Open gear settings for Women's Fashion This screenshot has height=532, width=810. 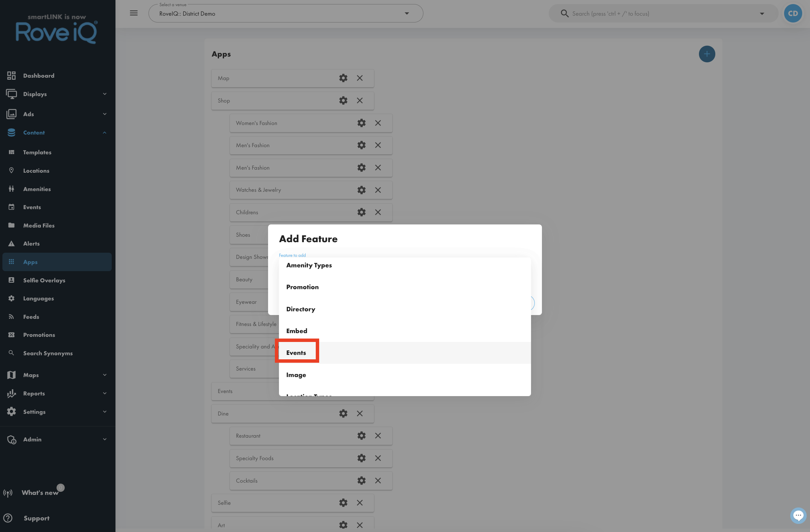click(x=361, y=123)
